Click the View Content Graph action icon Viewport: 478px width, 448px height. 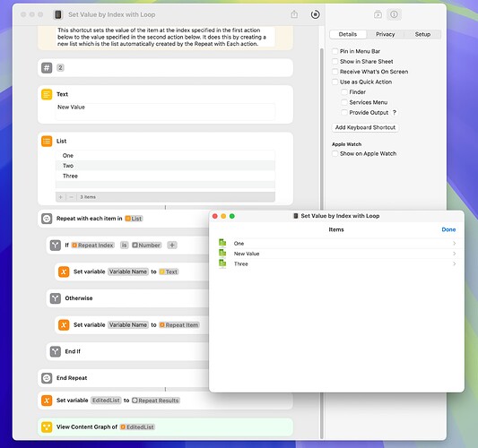click(47, 427)
